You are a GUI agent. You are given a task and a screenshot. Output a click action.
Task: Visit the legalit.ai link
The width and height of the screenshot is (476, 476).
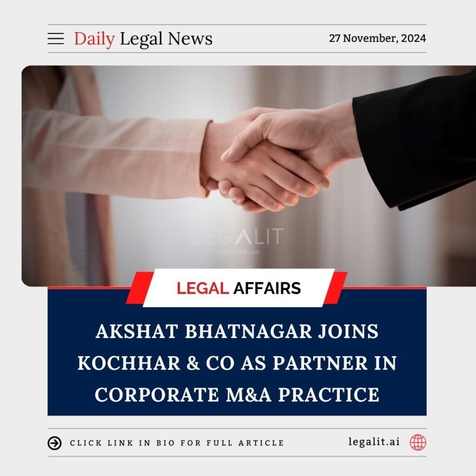(x=374, y=442)
